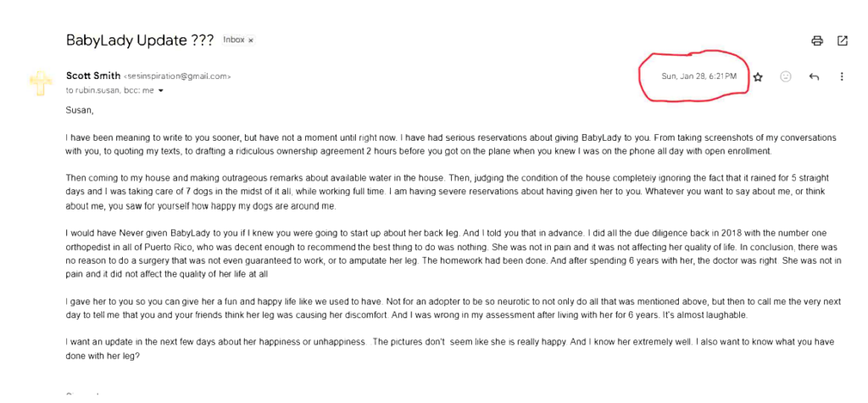Click the Inbox label tag

(x=233, y=40)
